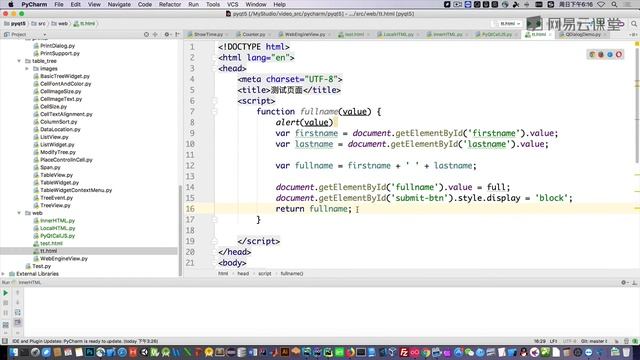Image resolution: width=640 pixels, height=360 pixels.
Task: Open macOS Spotlight search icon
Action: point(614,4)
